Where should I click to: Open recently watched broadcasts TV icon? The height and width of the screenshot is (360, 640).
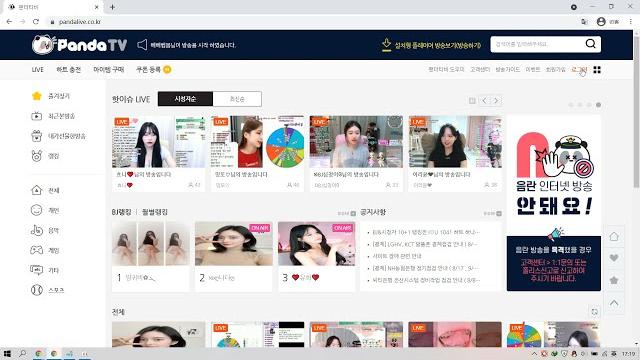[37, 116]
